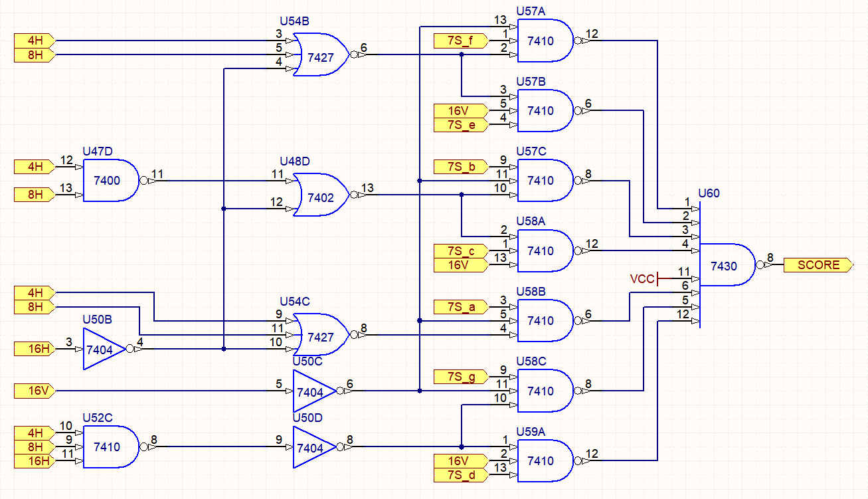Image resolution: width=868 pixels, height=499 pixels.
Task: Click the 4H port on U47D pin 12
Action: pos(35,166)
